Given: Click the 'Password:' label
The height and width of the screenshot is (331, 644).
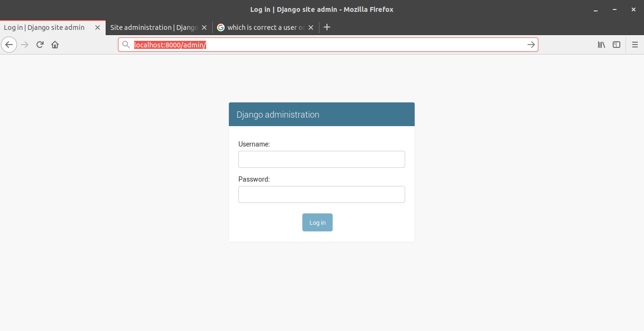Looking at the screenshot, I should click(254, 179).
